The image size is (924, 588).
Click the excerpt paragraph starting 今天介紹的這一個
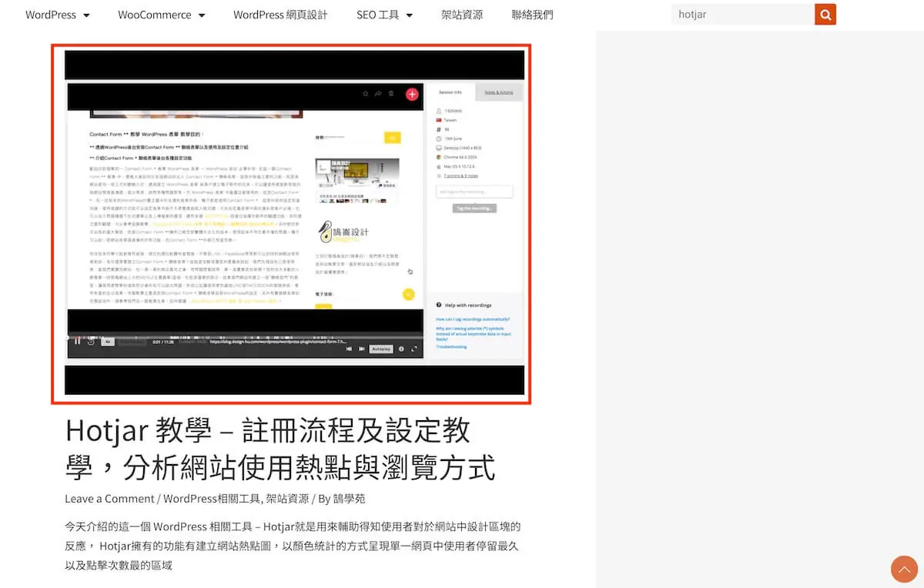[293, 546]
